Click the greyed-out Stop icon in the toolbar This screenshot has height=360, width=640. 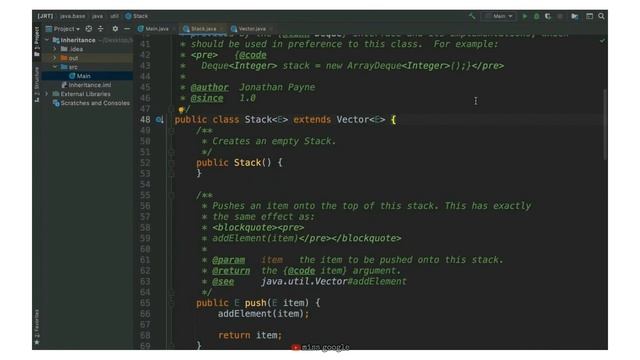pos(560,16)
